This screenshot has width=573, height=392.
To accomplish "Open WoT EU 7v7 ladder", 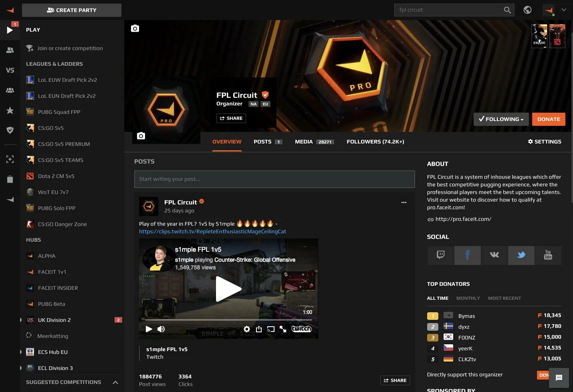I will pos(53,192).
